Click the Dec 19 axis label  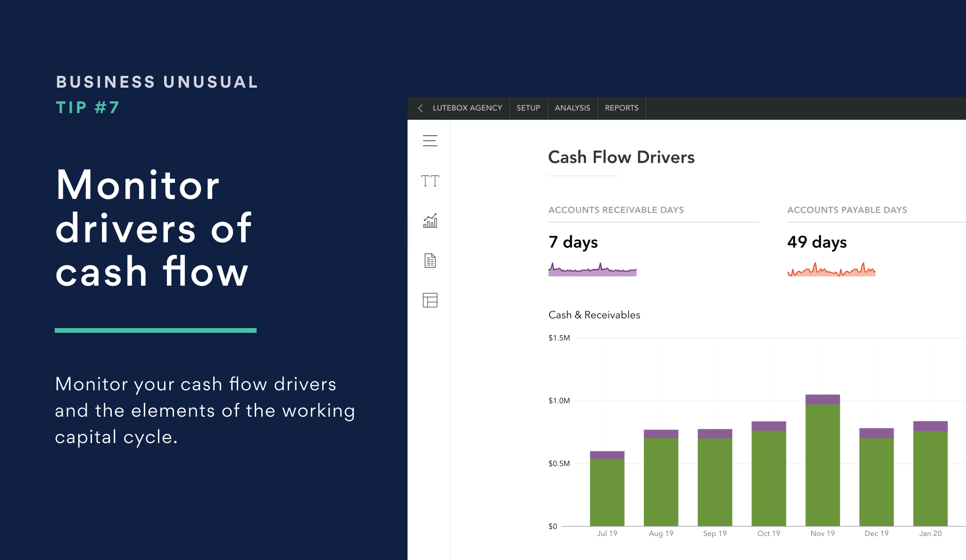tap(876, 533)
